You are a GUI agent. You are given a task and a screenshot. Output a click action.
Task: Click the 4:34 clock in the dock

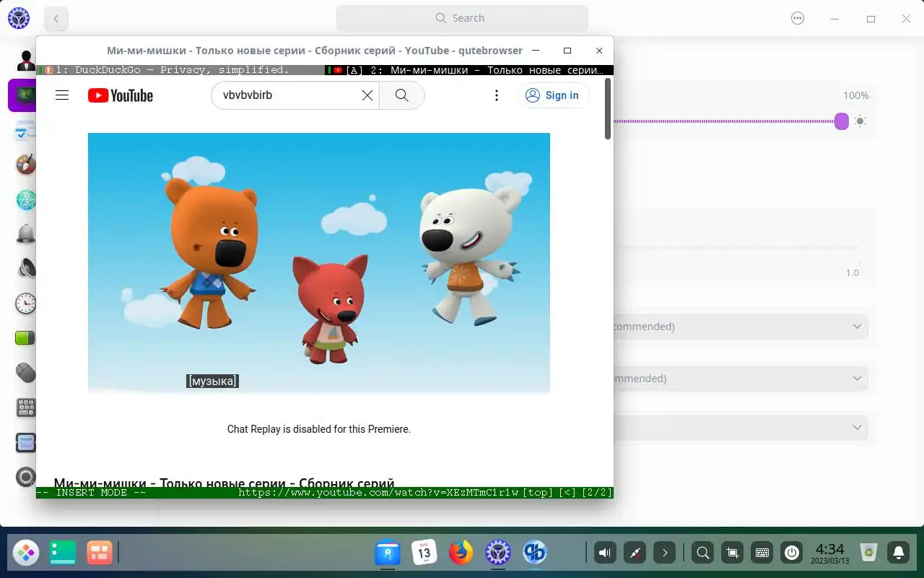point(829,553)
